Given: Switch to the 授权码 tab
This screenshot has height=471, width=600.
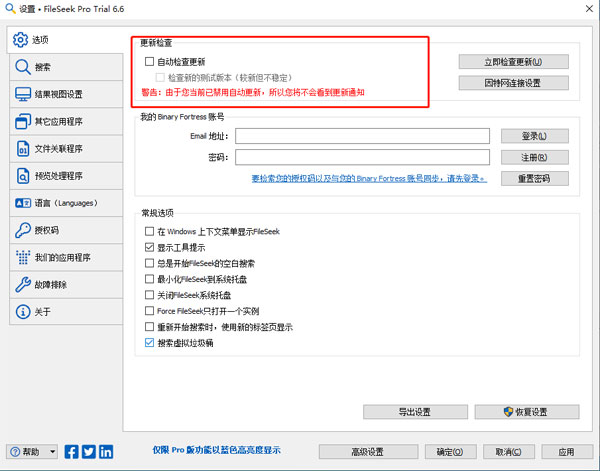Looking at the screenshot, I should pyautogui.click(x=66, y=230).
